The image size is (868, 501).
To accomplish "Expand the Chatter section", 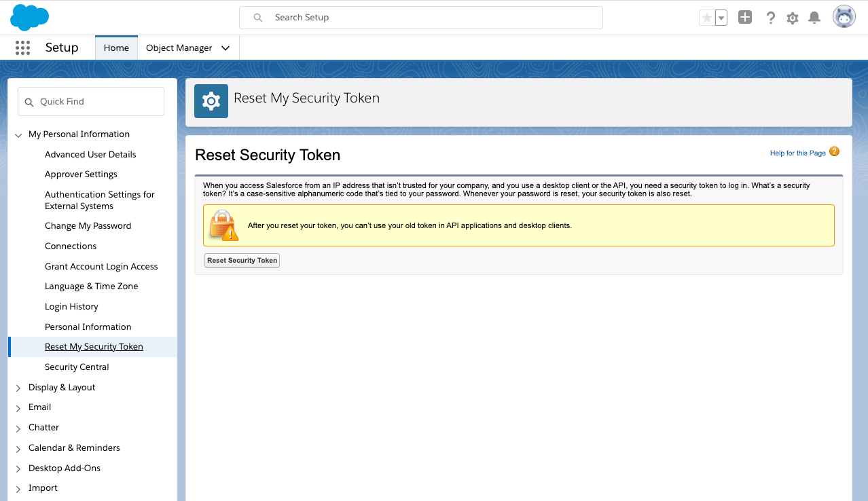I will click(x=18, y=427).
